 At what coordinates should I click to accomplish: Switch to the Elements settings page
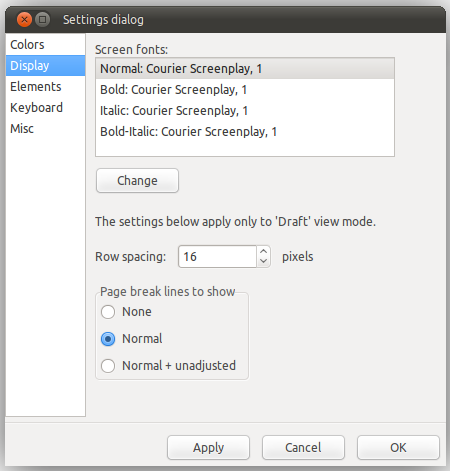(45, 87)
